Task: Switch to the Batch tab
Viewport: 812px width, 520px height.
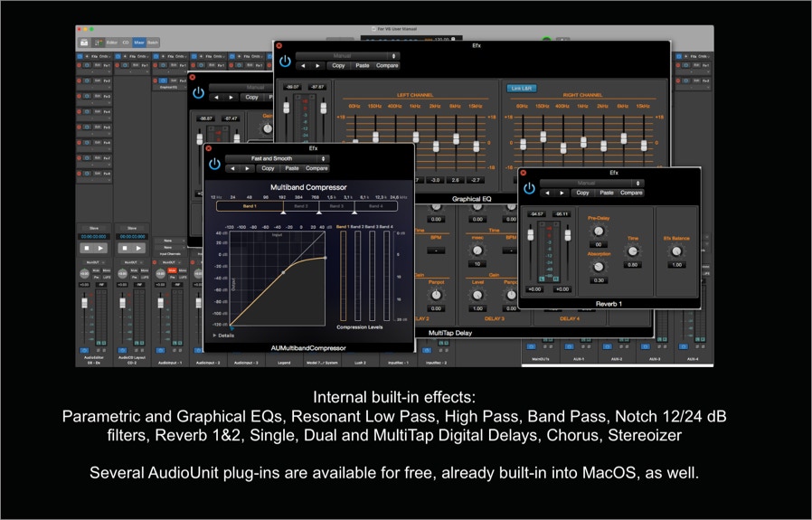Action: 153,43
